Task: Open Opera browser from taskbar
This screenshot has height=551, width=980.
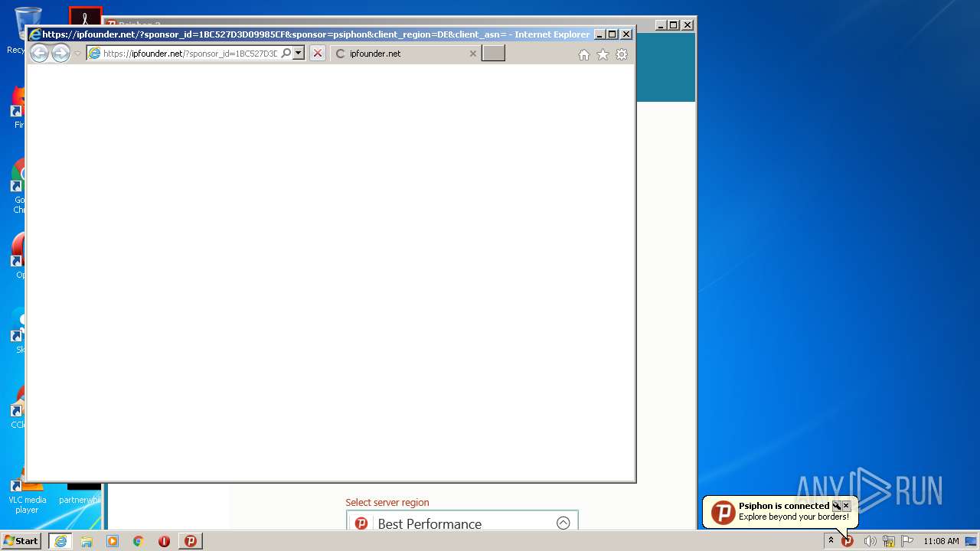Action: pyautogui.click(x=164, y=541)
